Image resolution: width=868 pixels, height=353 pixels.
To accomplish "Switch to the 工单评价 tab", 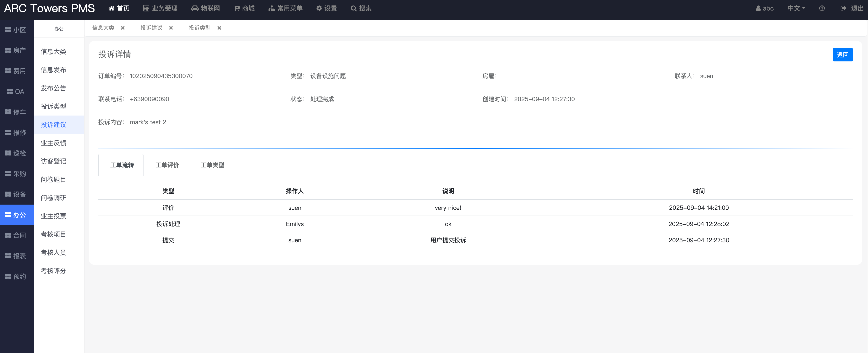I will [x=167, y=165].
